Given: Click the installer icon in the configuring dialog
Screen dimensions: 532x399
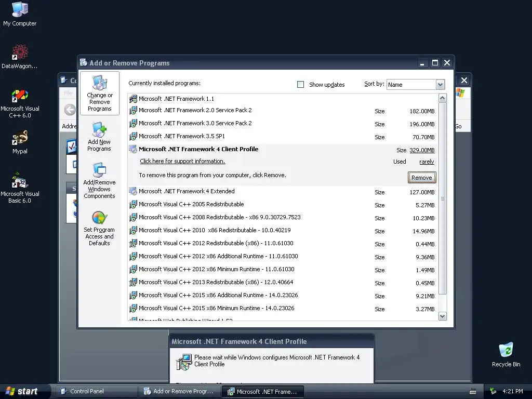Looking at the screenshot, I should (x=184, y=362).
